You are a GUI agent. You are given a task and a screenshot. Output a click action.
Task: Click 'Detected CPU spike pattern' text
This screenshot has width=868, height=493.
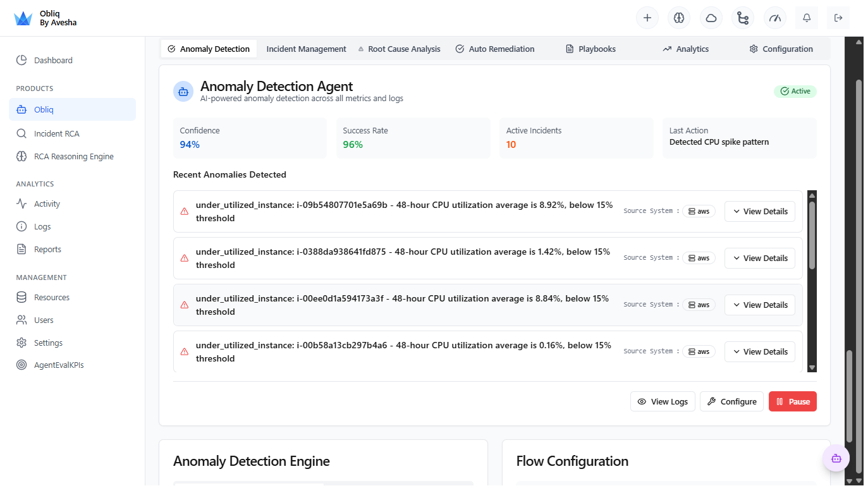tap(719, 142)
